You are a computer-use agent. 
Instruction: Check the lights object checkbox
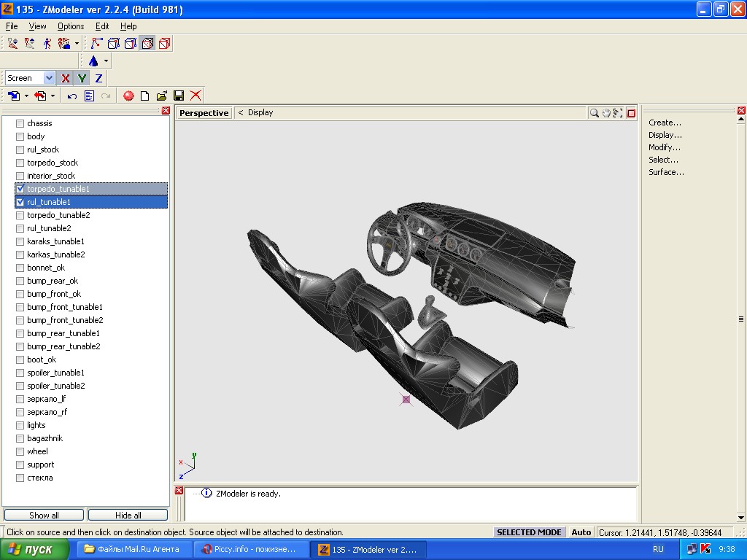[20, 425]
